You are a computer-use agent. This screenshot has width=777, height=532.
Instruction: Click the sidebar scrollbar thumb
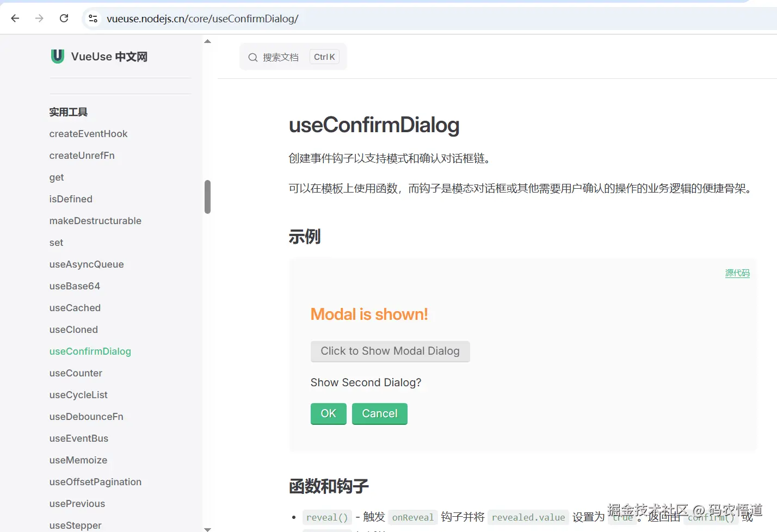tap(207, 197)
